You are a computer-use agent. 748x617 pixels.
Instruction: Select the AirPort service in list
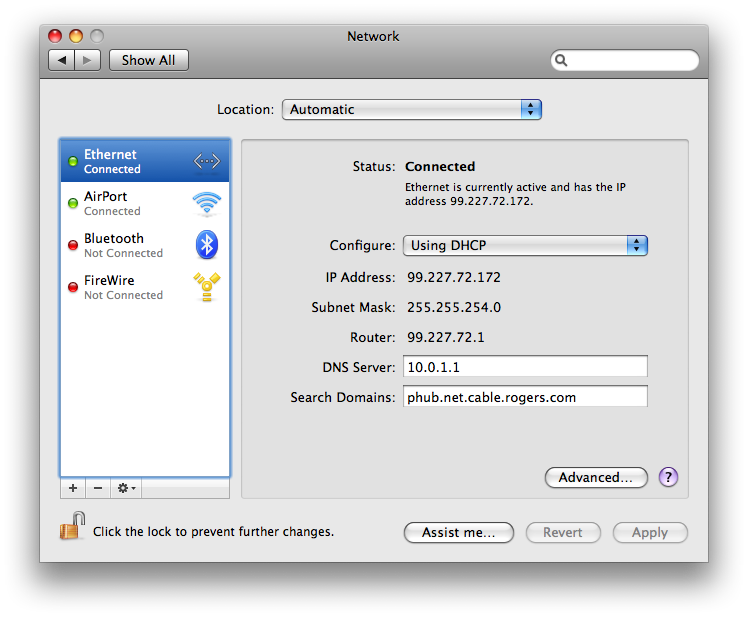click(145, 203)
